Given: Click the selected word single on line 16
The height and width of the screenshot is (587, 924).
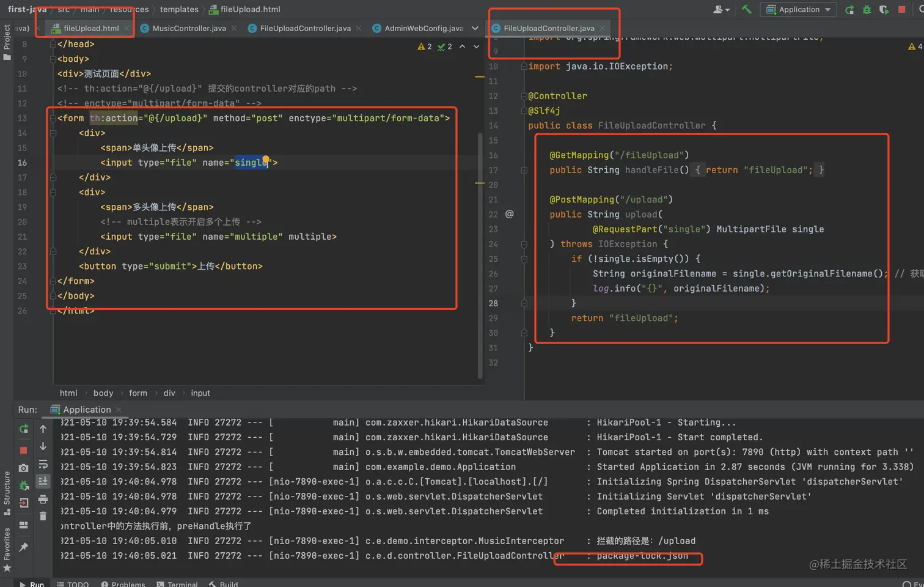Looking at the screenshot, I should pos(251,162).
